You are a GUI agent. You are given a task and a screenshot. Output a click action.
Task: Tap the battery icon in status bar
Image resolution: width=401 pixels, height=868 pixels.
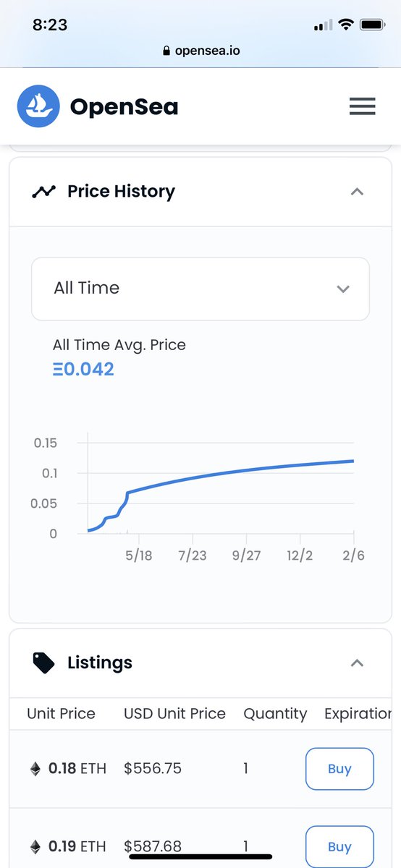372,25
